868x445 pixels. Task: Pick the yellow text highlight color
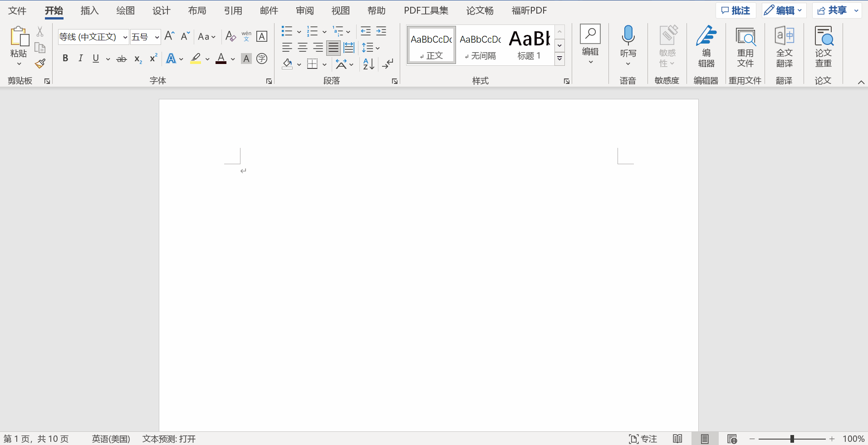click(196, 59)
